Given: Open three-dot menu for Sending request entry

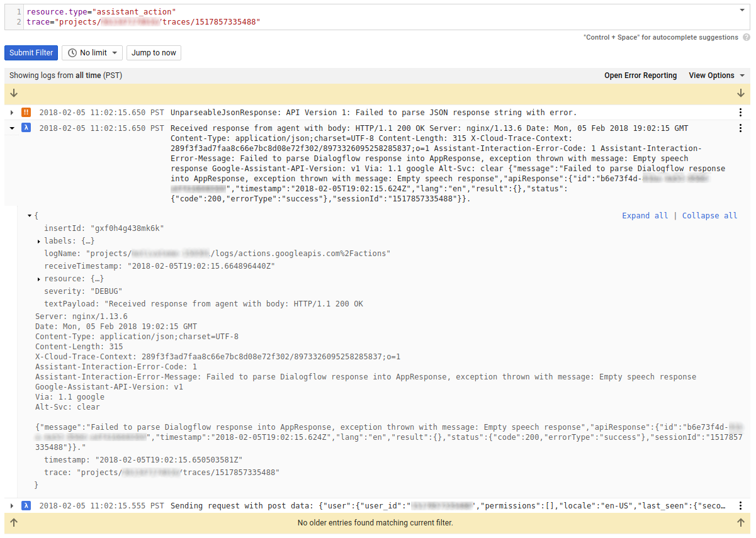Looking at the screenshot, I should 740,505.
